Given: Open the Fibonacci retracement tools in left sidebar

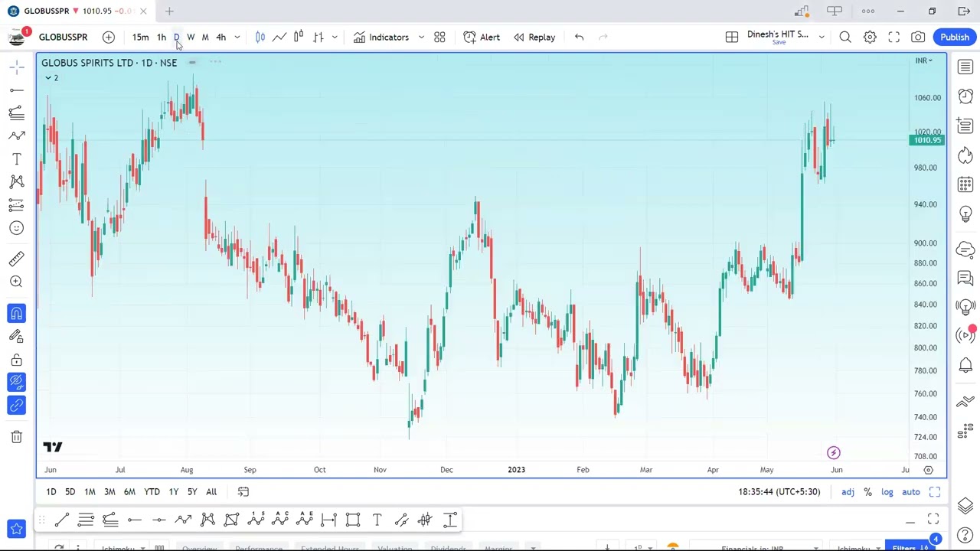Looking at the screenshot, I should [x=16, y=113].
